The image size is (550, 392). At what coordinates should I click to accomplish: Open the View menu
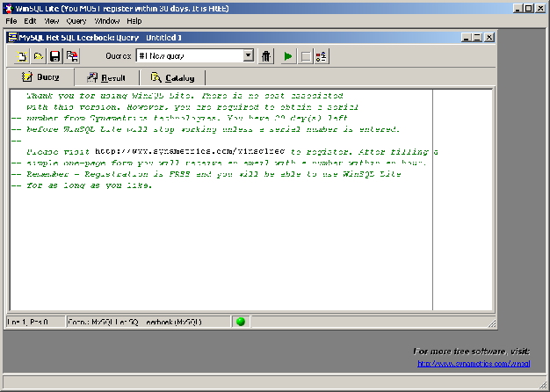click(x=52, y=21)
